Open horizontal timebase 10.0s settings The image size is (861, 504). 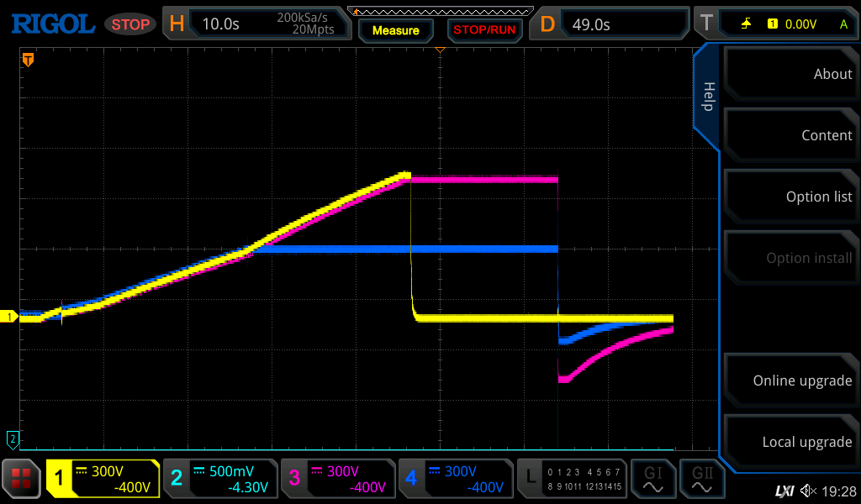pos(259,24)
